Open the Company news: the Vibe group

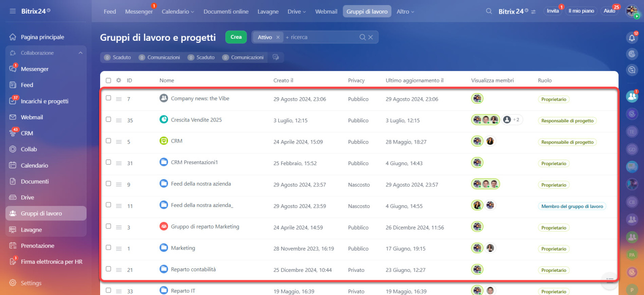(x=200, y=98)
